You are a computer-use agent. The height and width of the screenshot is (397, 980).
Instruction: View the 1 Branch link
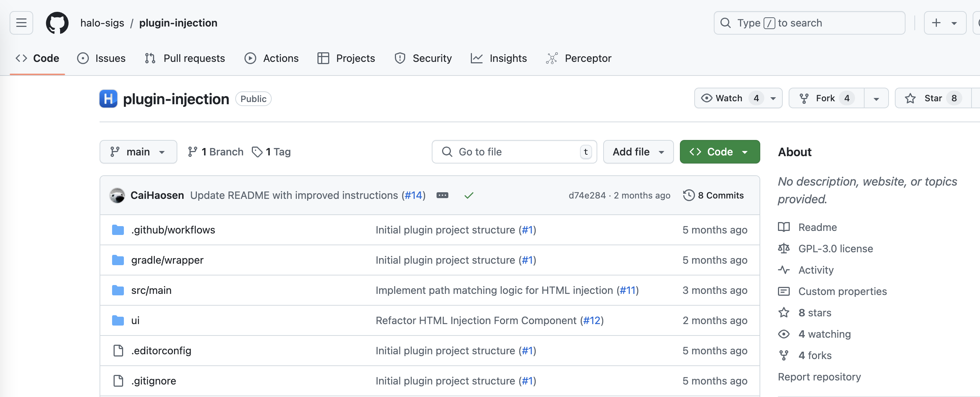pos(215,152)
